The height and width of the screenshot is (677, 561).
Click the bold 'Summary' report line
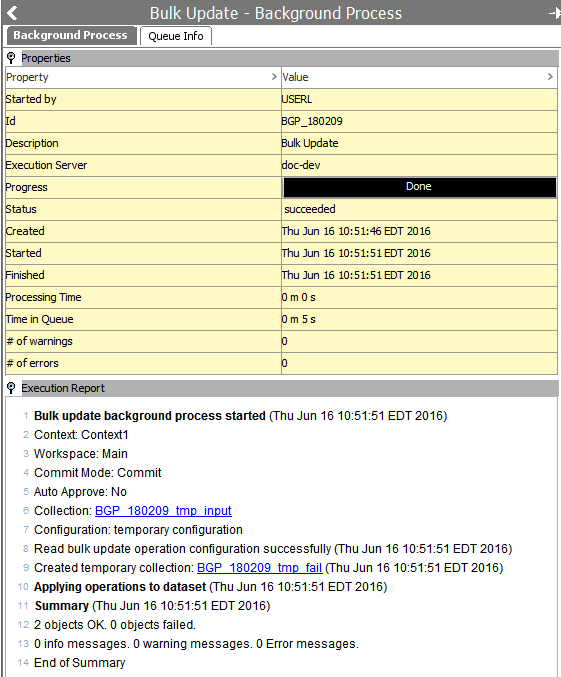pyautogui.click(x=152, y=606)
